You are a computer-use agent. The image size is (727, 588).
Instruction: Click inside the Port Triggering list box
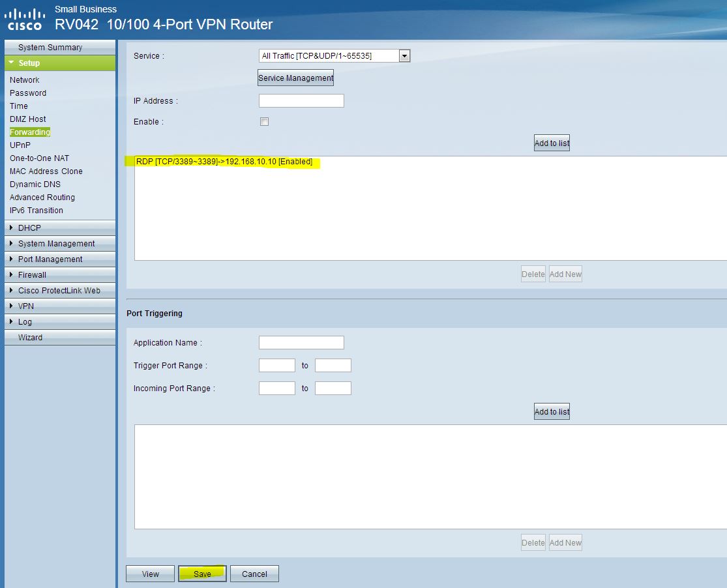(430, 477)
